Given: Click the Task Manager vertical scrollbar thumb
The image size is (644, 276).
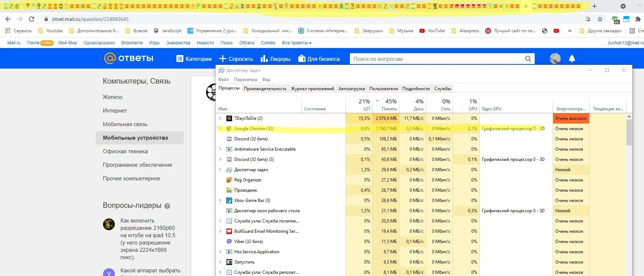Looking at the screenshot, I should pyautogui.click(x=629, y=132).
